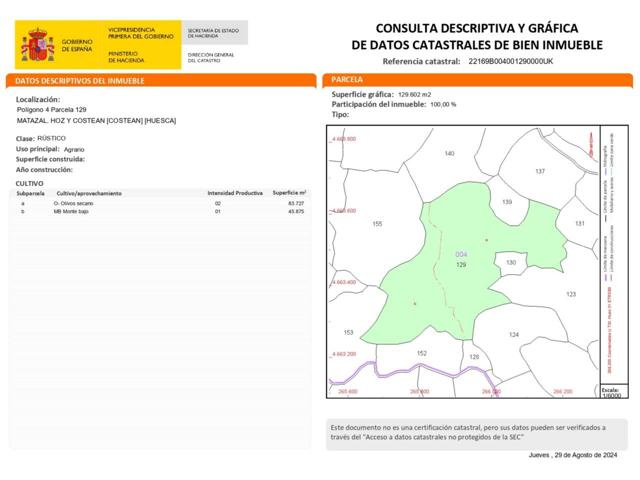
Task: Click the 'Año construcción:' label
Action: point(44,170)
